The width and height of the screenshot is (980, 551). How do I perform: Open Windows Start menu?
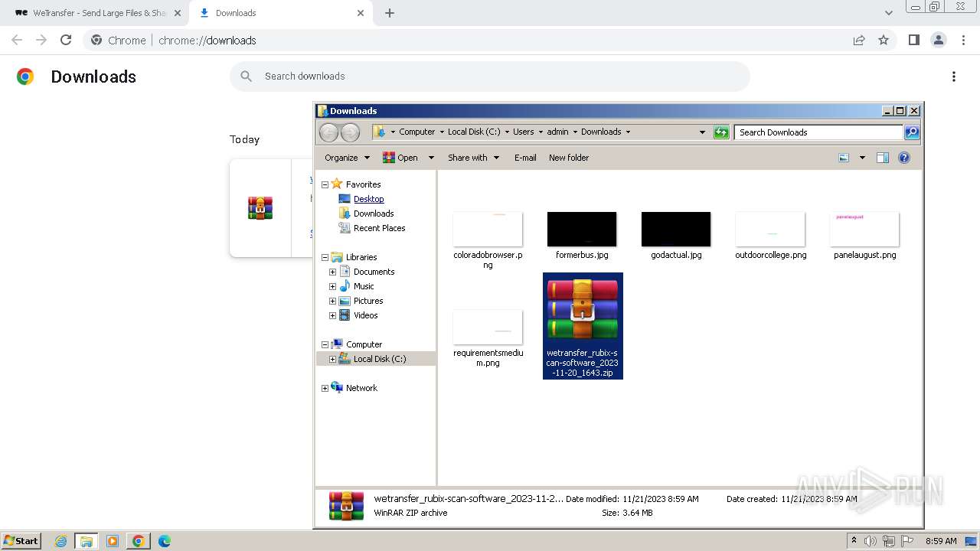tap(21, 540)
